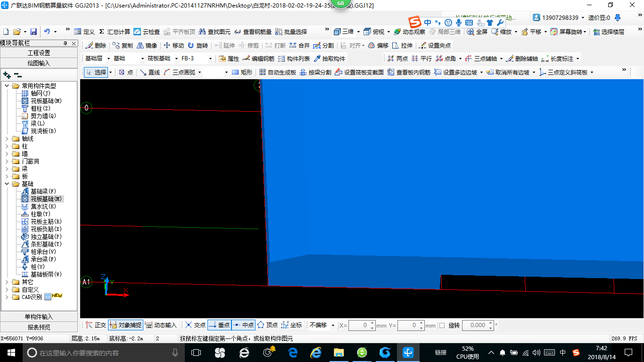The height and width of the screenshot is (362, 644).
Task: Open the 工程设置 tab
Action: [x=39, y=52]
